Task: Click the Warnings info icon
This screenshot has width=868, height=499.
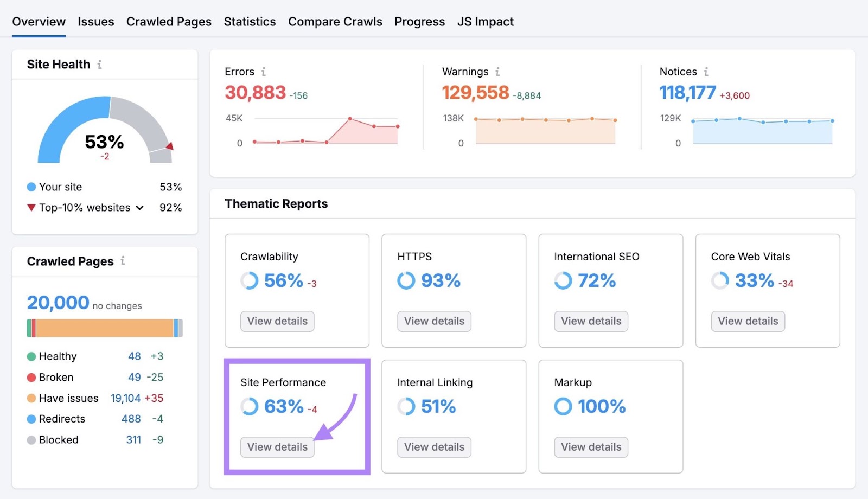Action: 497,71
